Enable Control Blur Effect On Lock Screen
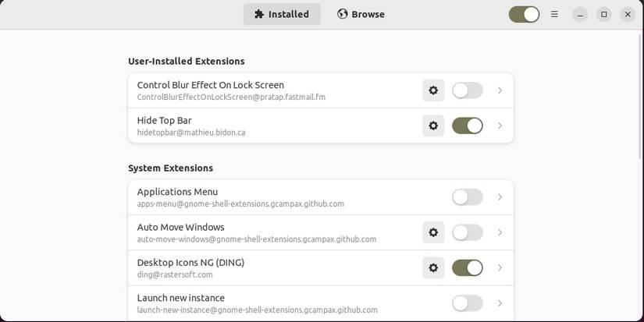 [467, 90]
